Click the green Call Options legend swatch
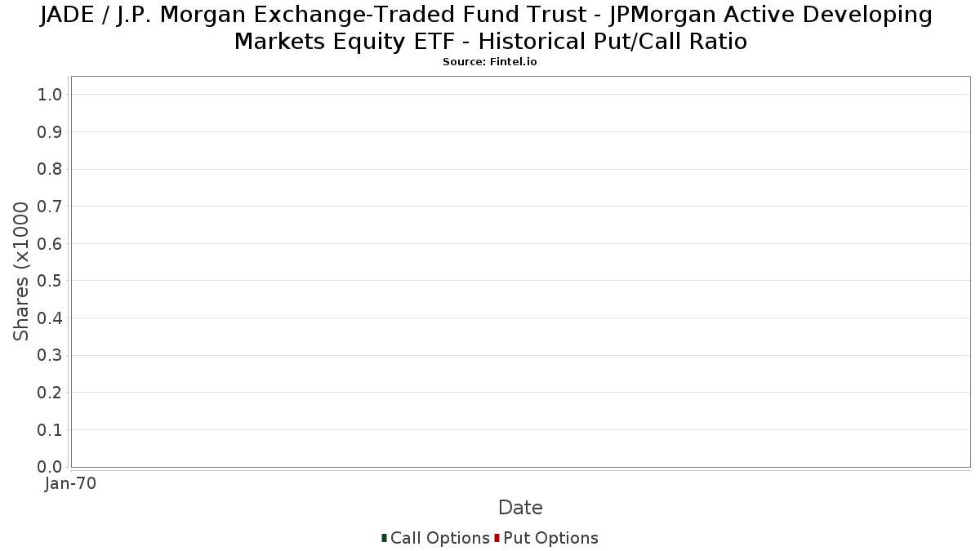This screenshot has height=551, width=980. [x=384, y=538]
